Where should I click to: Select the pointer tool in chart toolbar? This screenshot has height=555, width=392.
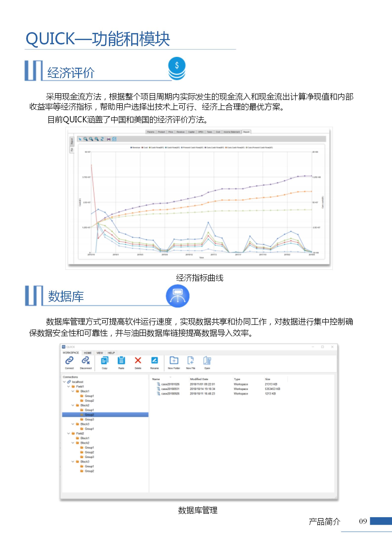point(80,139)
